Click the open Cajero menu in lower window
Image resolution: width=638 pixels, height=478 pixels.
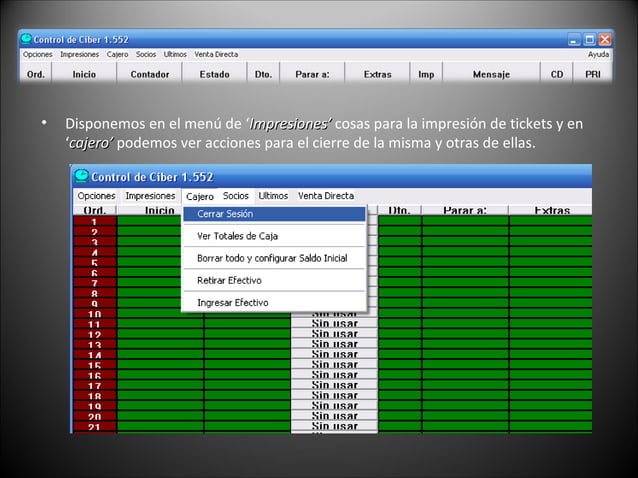tap(200, 196)
